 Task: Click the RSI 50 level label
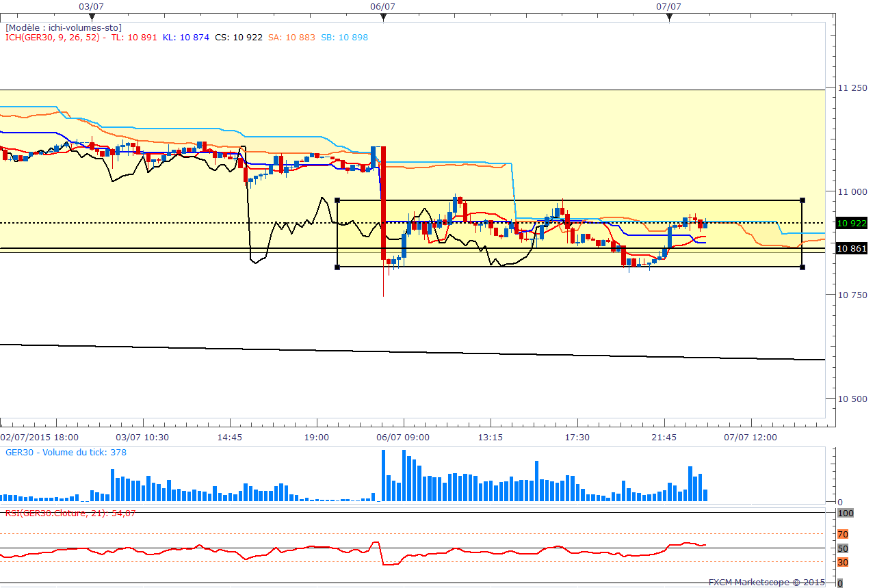click(x=843, y=548)
